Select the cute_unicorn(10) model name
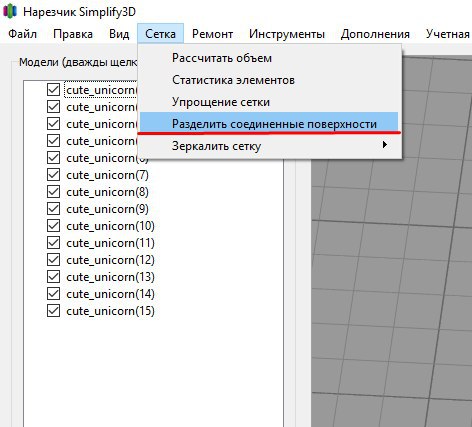472x427 pixels. 110,226
